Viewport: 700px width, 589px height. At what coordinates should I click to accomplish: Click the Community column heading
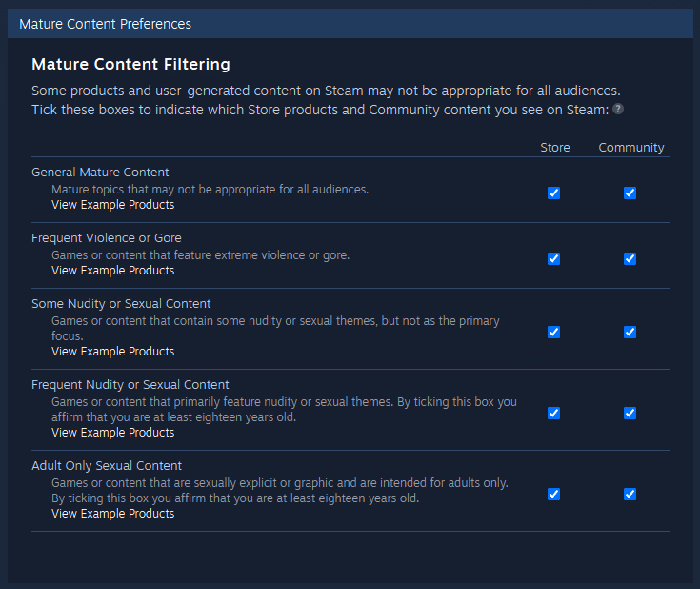tap(631, 148)
